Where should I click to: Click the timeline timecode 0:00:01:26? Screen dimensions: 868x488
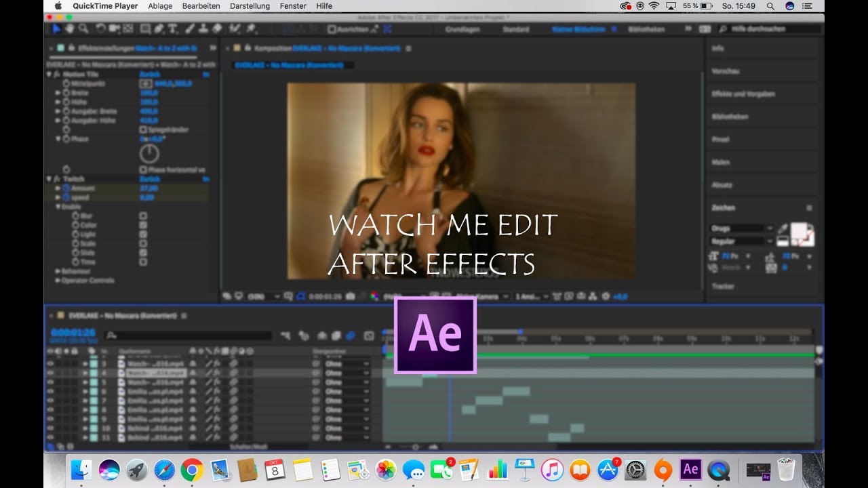[x=73, y=333]
